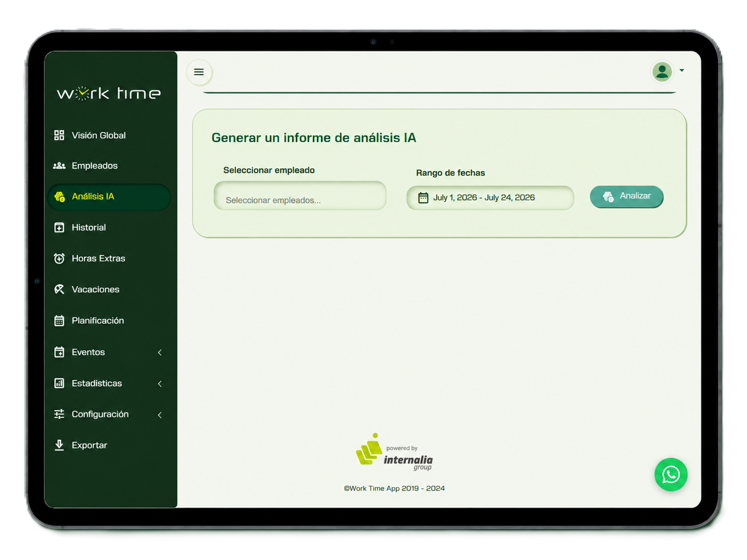
Task: Click the Planificación calendar icon
Action: (x=59, y=321)
